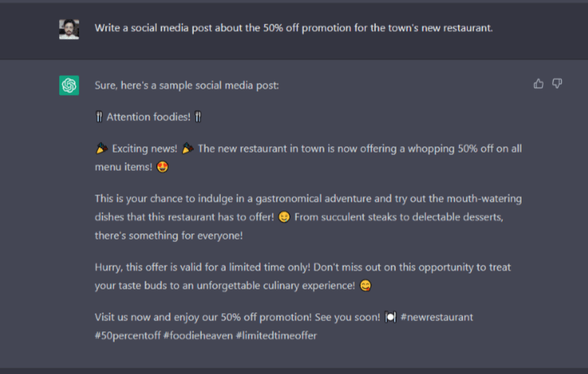Image resolution: width=588 pixels, height=374 pixels.
Task: Click the fork emoji before Attention foodies
Action: tap(99, 117)
